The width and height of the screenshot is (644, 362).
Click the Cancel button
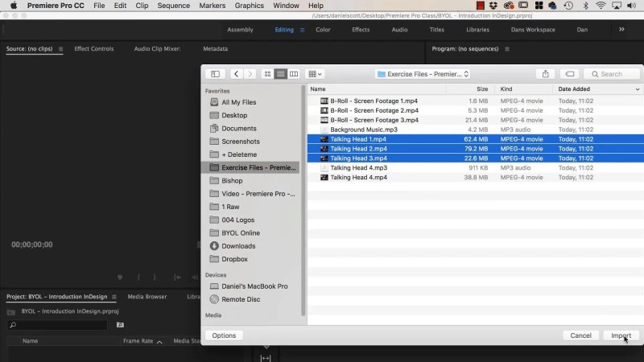pyautogui.click(x=580, y=335)
